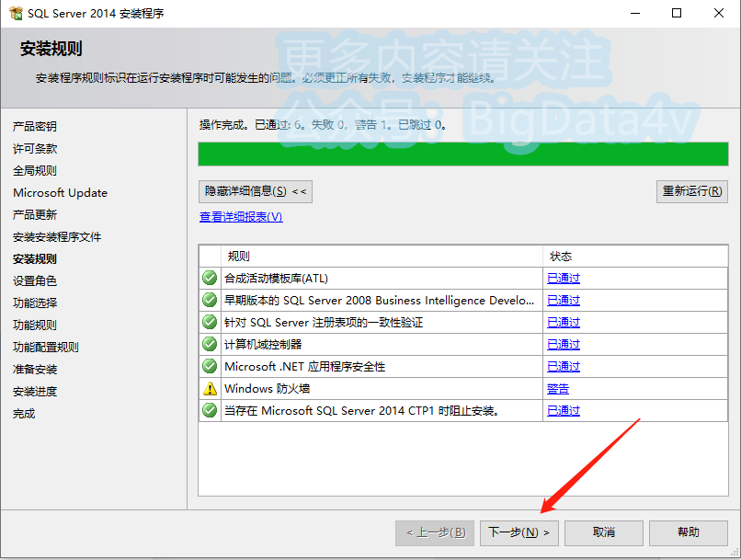Click rule text Windows 防火墙

(267, 389)
